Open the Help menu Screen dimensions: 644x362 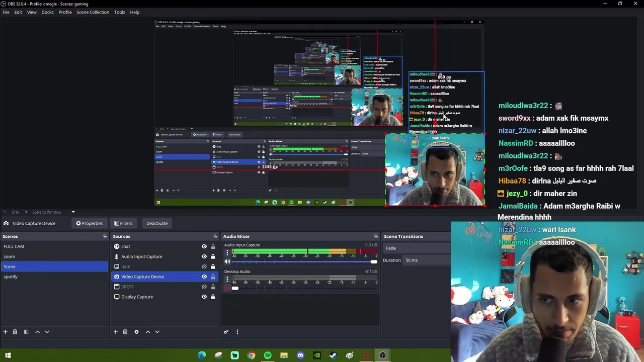click(x=135, y=12)
